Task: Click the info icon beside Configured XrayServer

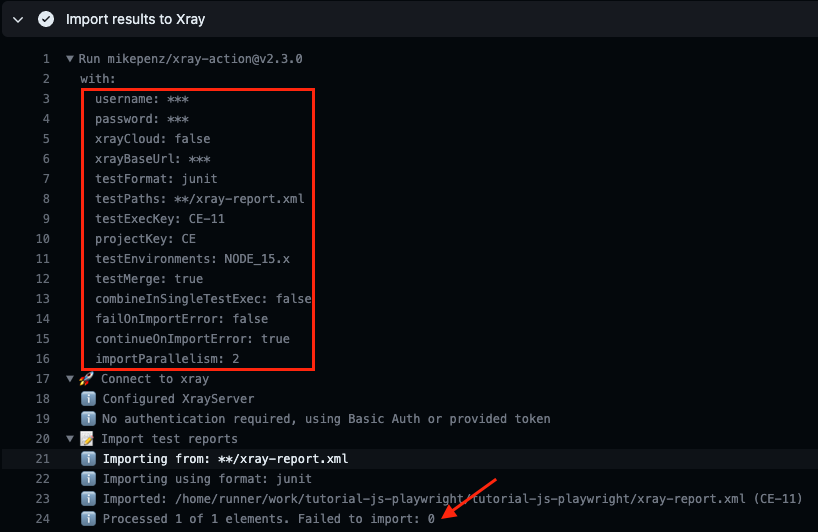Action: [88, 399]
